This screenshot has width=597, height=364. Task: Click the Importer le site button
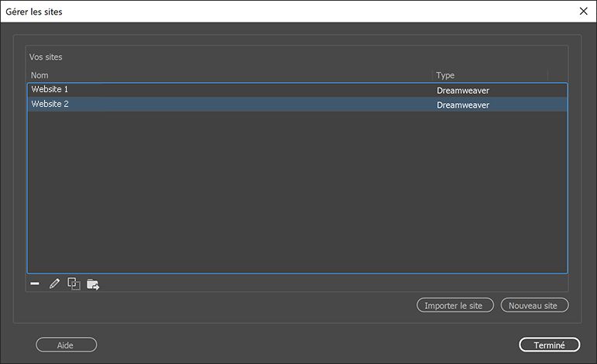455,305
